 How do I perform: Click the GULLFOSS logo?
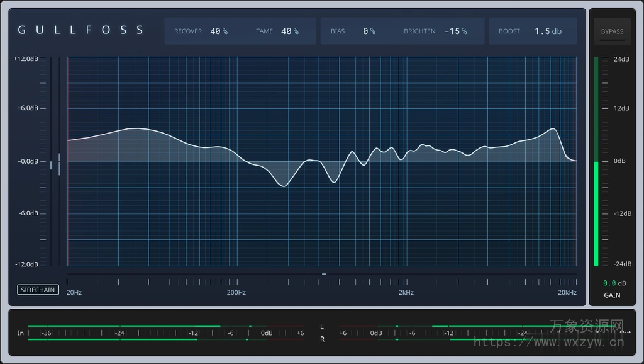[80, 30]
